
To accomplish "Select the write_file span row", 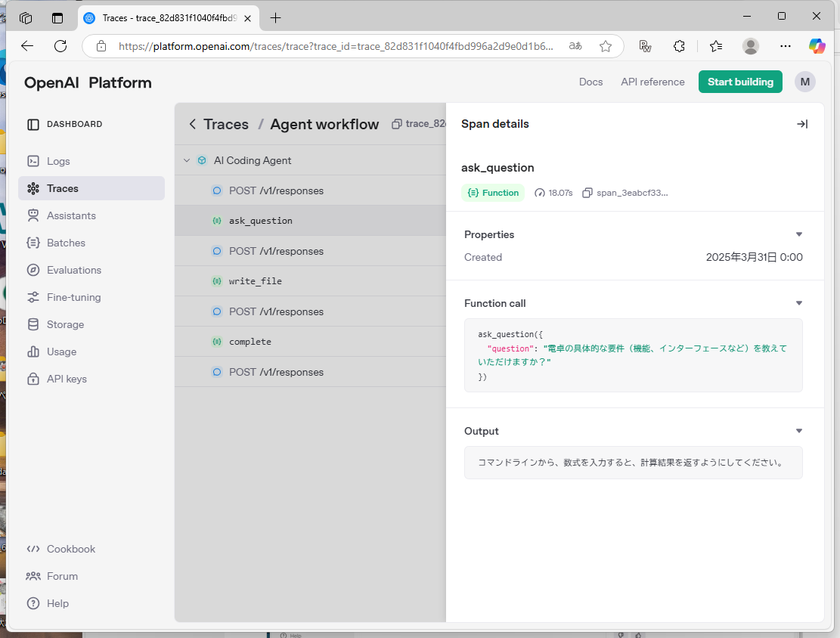I will pyautogui.click(x=310, y=281).
